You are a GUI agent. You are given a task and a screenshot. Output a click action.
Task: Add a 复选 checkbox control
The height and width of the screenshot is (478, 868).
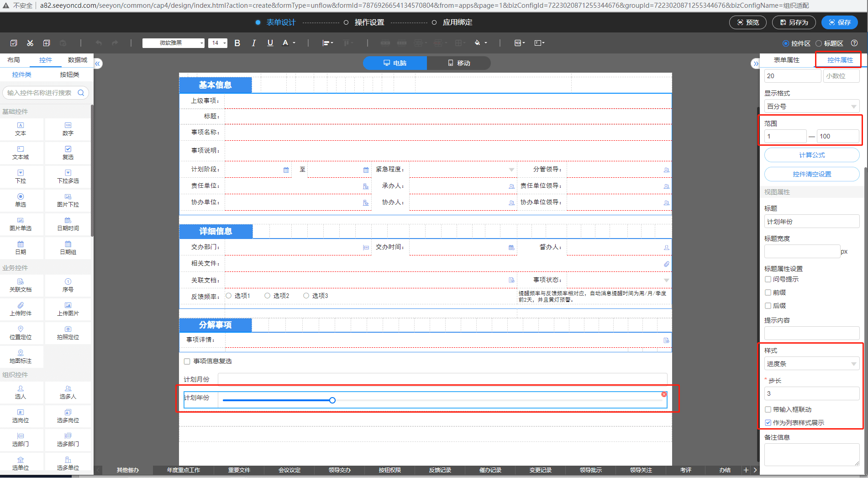68,153
